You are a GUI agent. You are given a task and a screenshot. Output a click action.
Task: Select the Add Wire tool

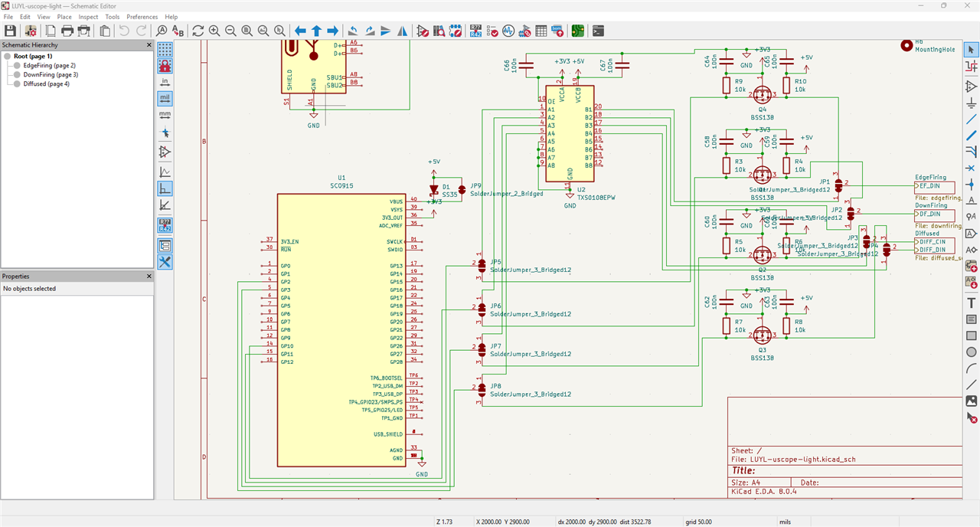(971, 119)
